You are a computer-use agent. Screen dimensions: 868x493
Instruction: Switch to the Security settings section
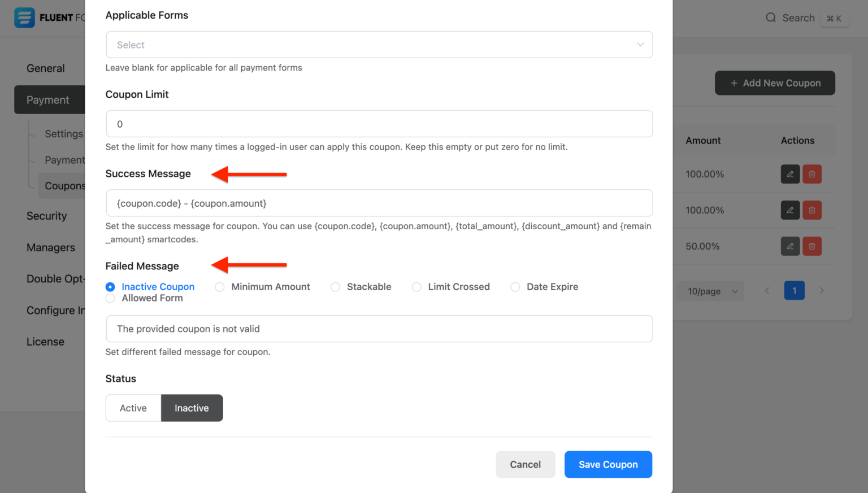[x=47, y=216]
